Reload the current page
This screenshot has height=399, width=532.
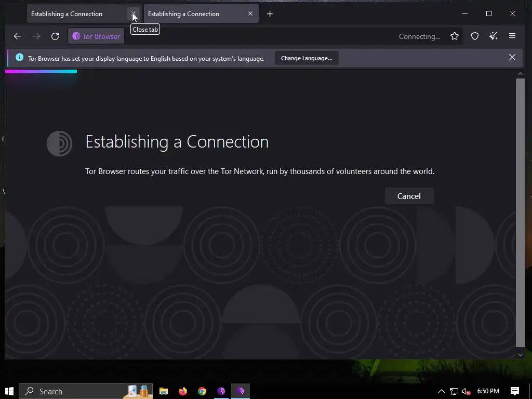point(55,36)
